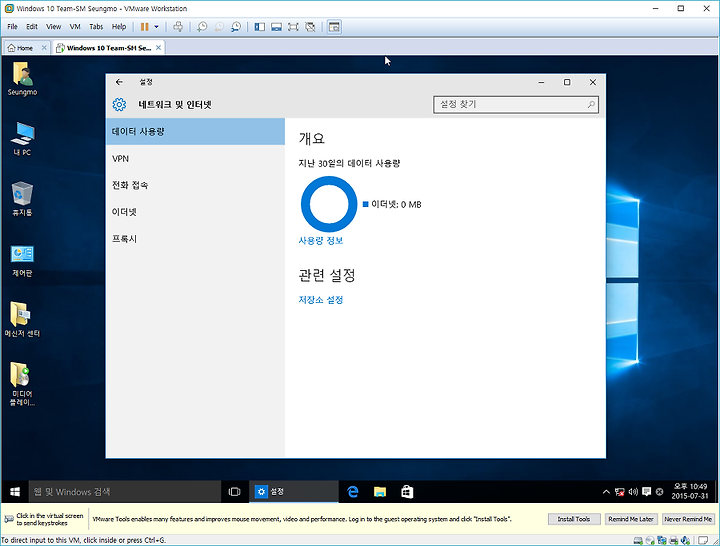Select 데이터 사용량 in the sidebar
Image resolution: width=720 pixels, height=546 pixels.
195,132
